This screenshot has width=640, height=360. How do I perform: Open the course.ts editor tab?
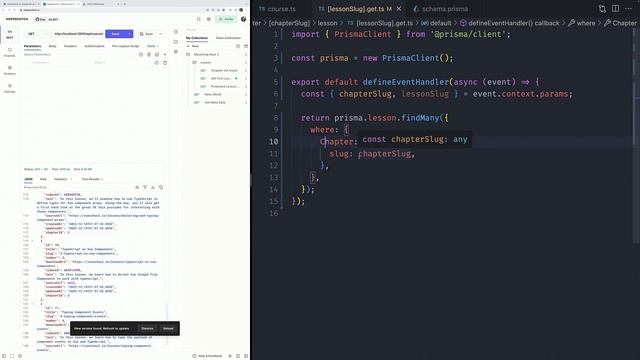tap(278, 9)
